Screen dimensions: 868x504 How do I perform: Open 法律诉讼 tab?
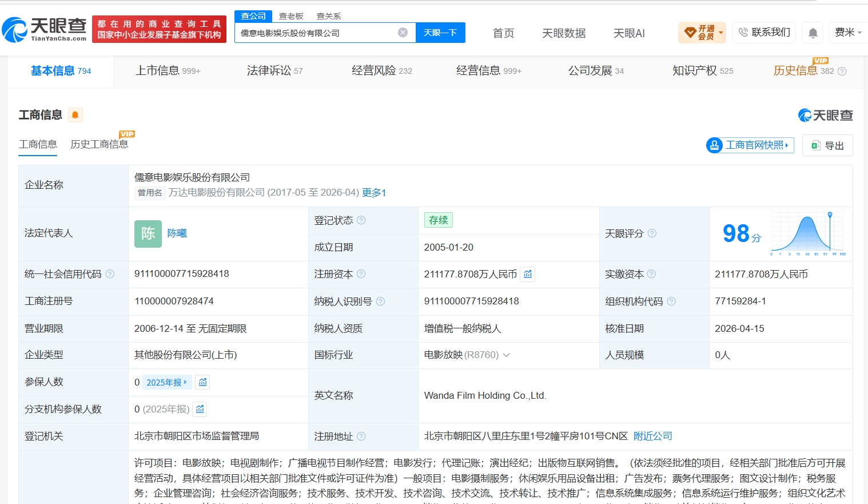[x=274, y=71]
